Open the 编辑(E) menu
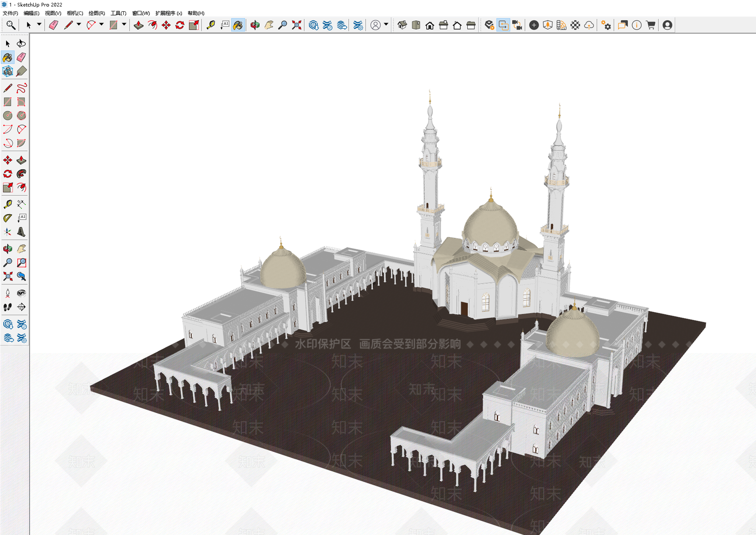 tap(32, 13)
